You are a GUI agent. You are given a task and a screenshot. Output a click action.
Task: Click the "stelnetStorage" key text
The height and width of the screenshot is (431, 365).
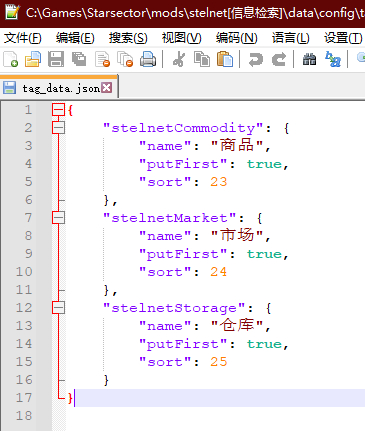[174, 308]
